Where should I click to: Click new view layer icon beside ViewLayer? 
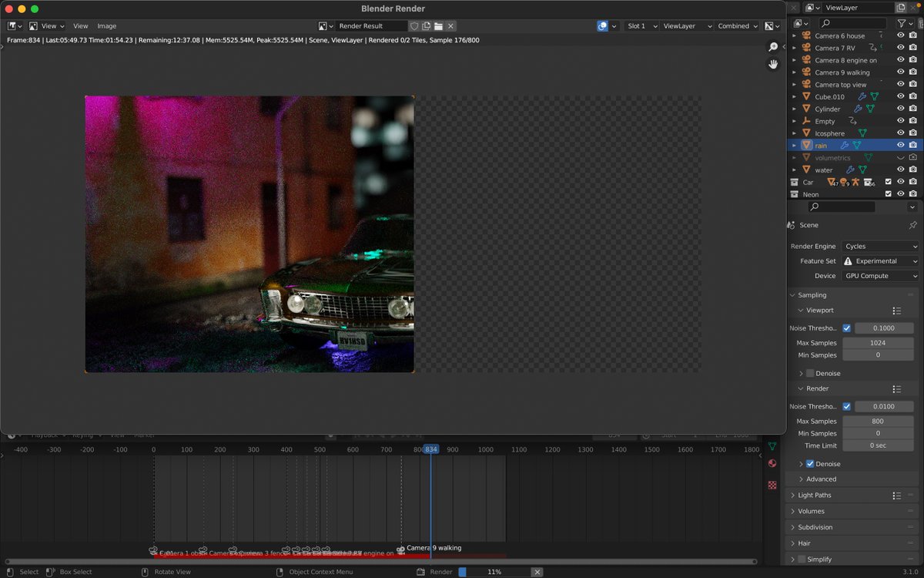tap(901, 7)
